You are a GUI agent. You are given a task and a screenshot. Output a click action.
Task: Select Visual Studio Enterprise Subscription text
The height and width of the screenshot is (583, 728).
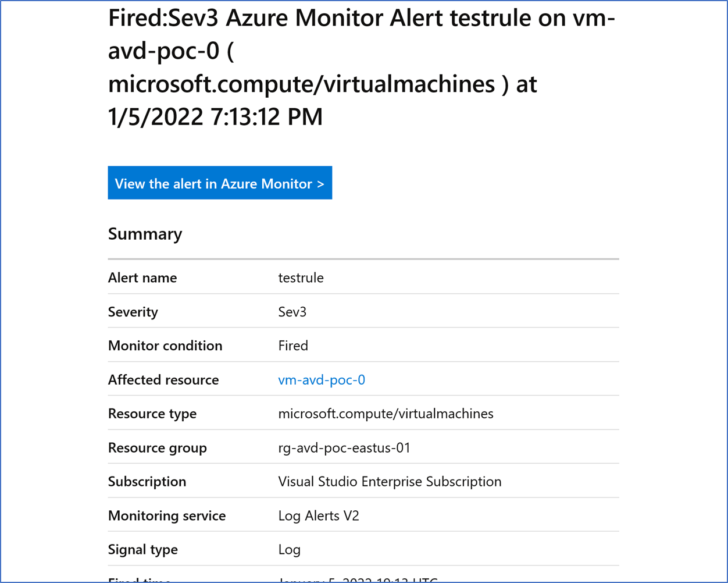click(x=390, y=482)
